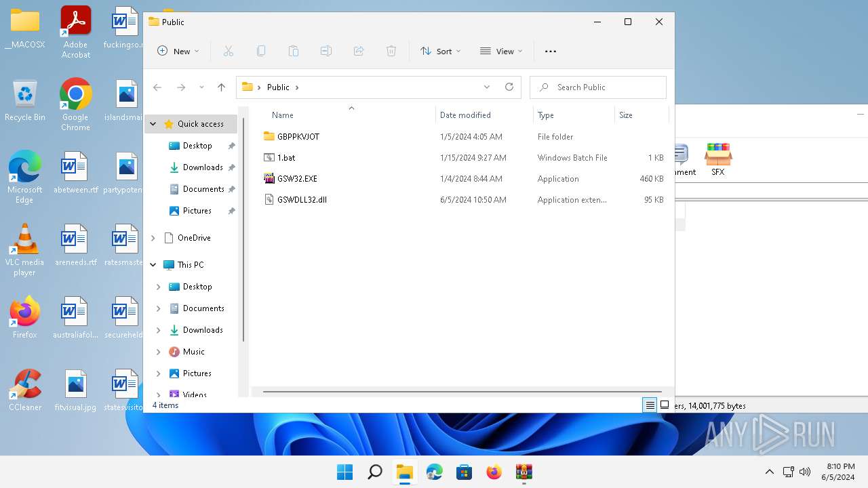Select the GBPPKVJOT folder row
Viewport: 868px width, 488px height.
(464, 136)
